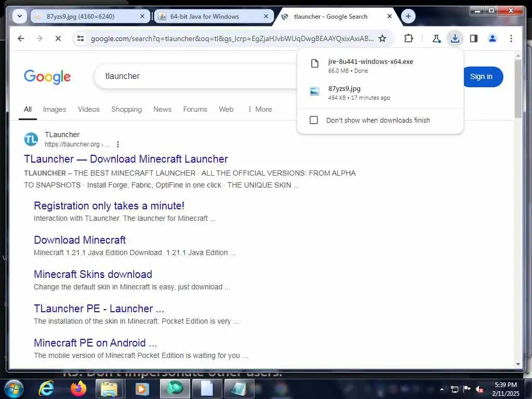Launch Internet Explorer from taskbar
The image size is (532, 399).
[46, 389]
